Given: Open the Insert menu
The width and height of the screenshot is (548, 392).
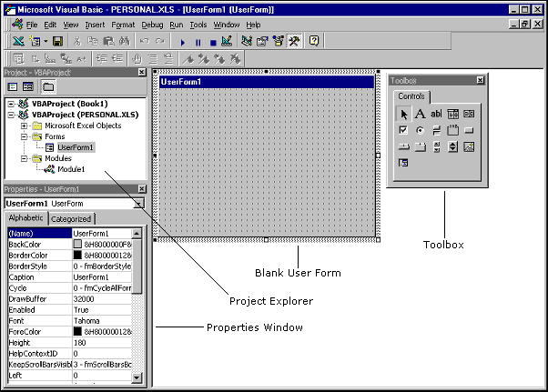Looking at the screenshot, I should click(95, 25).
